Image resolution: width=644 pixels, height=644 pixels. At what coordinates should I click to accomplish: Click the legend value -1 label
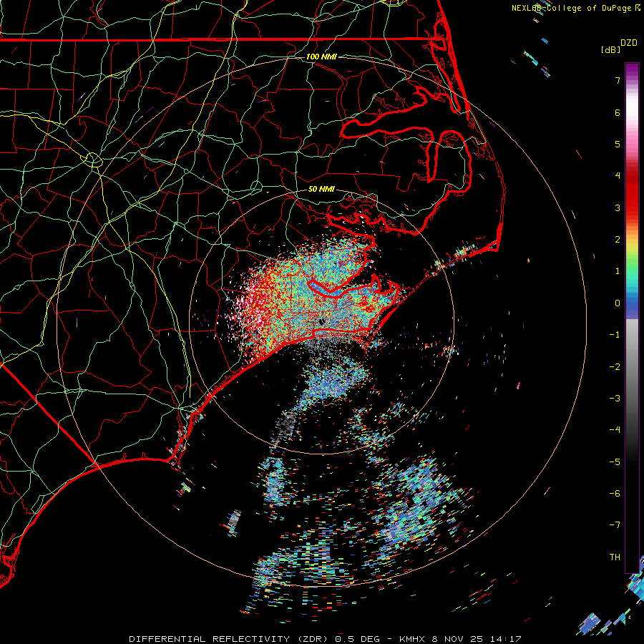click(615, 335)
